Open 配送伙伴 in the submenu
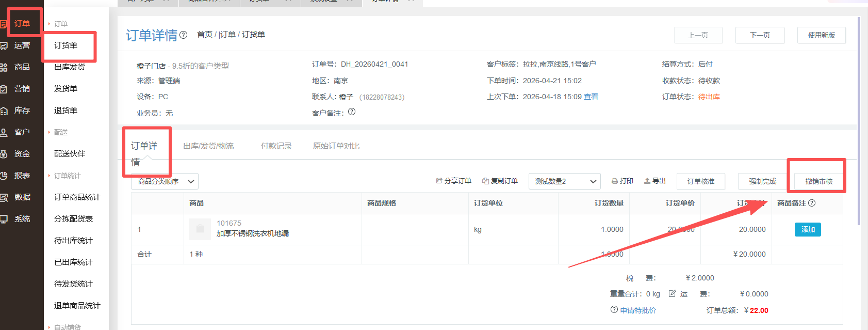 (x=70, y=154)
